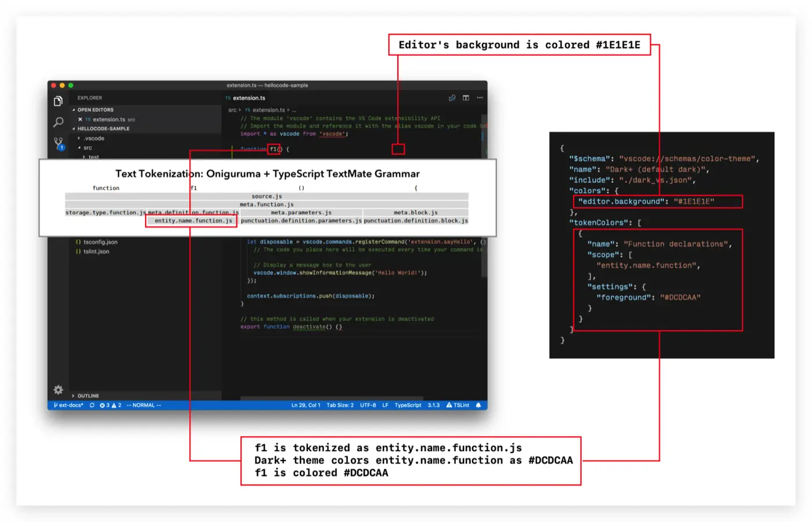This screenshot has height=522, width=812.
Task: Click the LF end-of-line status entry
Action: coord(385,405)
